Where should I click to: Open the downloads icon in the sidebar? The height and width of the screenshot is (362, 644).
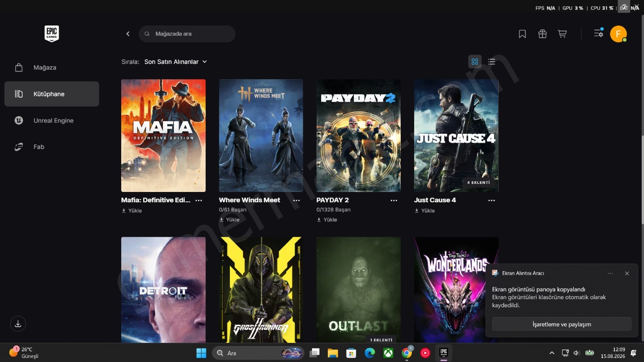pyautogui.click(x=18, y=324)
